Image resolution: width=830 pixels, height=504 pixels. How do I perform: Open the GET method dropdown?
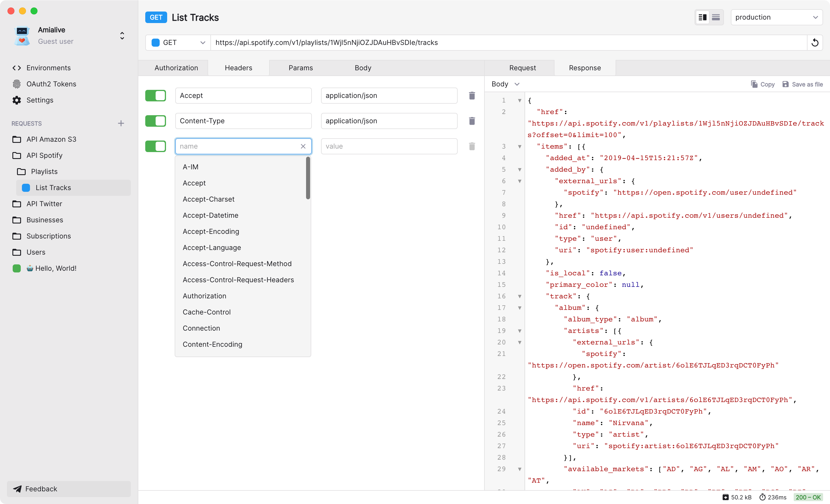click(x=178, y=43)
